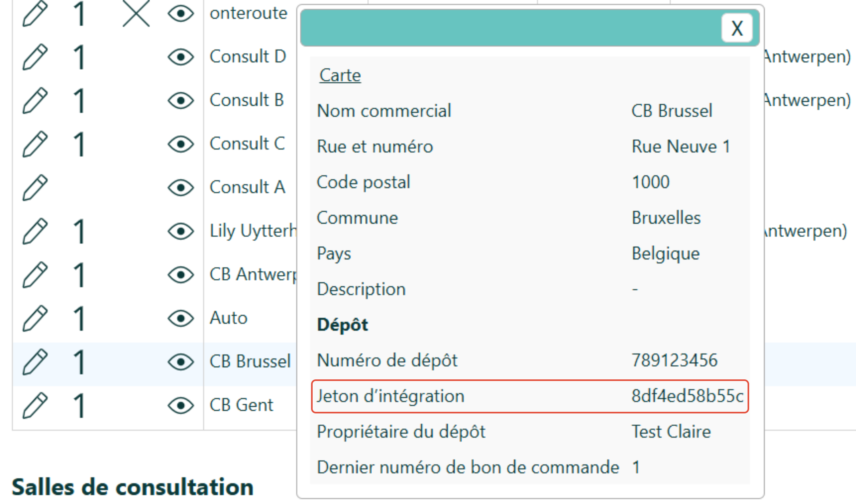
Task: Click the depot number 789123456
Action: pyautogui.click(x=674, y=360)
